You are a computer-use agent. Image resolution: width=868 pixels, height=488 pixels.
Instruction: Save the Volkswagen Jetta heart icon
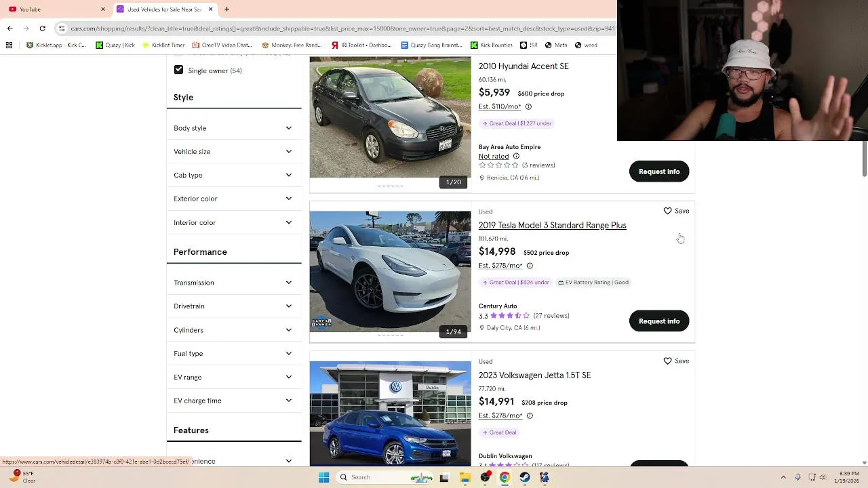tap(667, 361)
